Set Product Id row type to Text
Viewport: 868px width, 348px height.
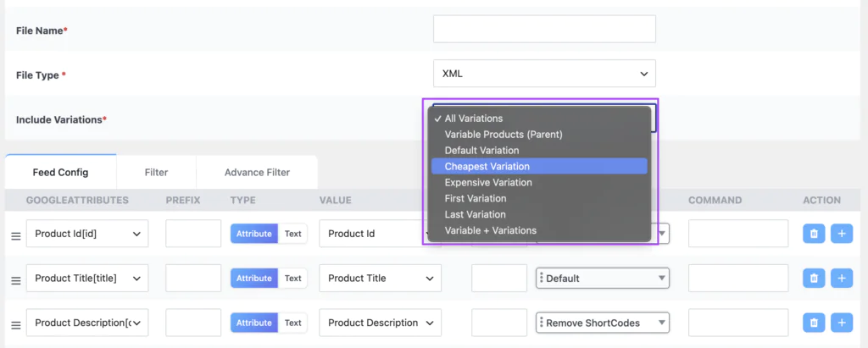click(292, 234)
